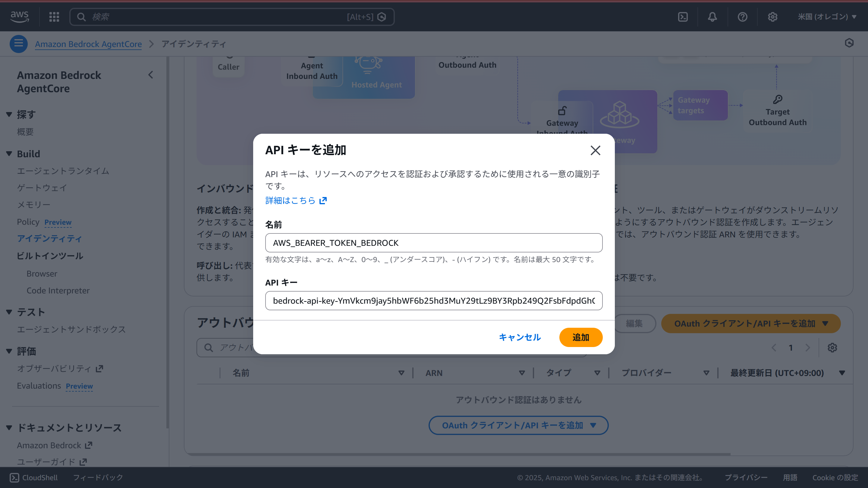Open 用語 footer link
The image size is (868, 488).
pos(790,477)
